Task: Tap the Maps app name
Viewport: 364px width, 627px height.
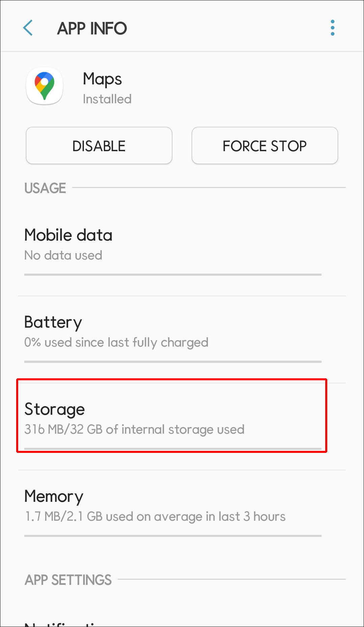Action: [102, 79]
